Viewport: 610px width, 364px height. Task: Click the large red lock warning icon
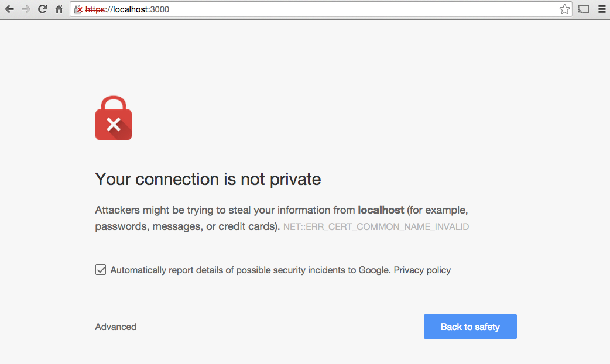114,118
